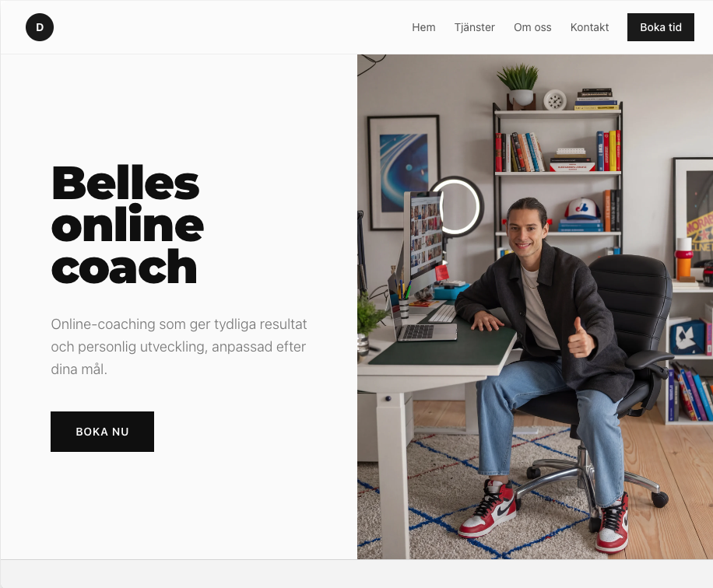Click the Belles online coach headline

(x=128, y=225)
